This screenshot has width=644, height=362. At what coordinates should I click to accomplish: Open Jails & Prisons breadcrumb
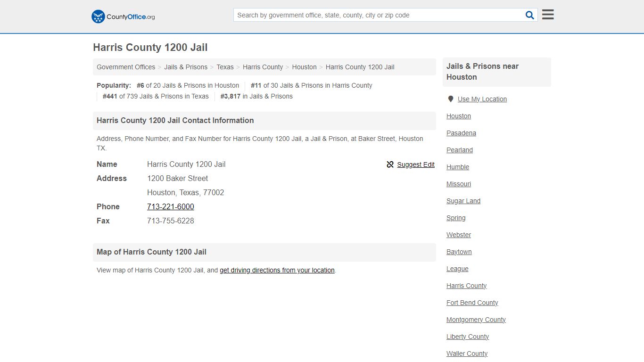pyautogui.click(x=186, y=67)
